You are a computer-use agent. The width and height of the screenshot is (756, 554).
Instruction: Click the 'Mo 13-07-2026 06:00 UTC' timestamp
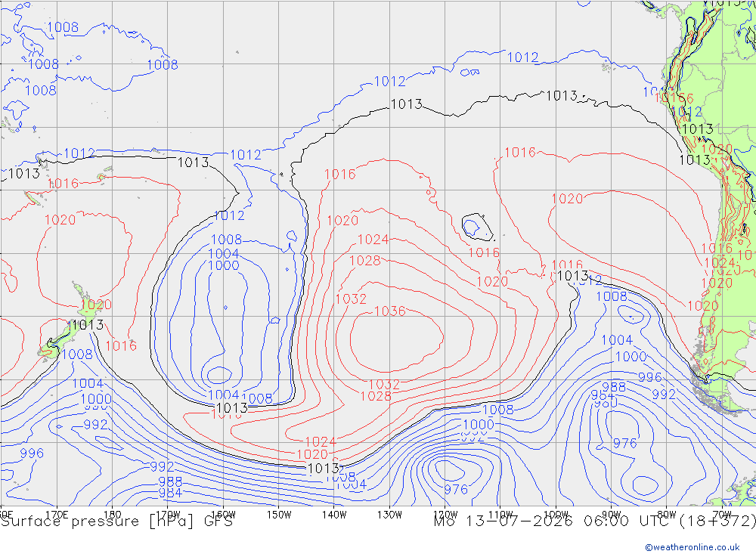point(553,522)
